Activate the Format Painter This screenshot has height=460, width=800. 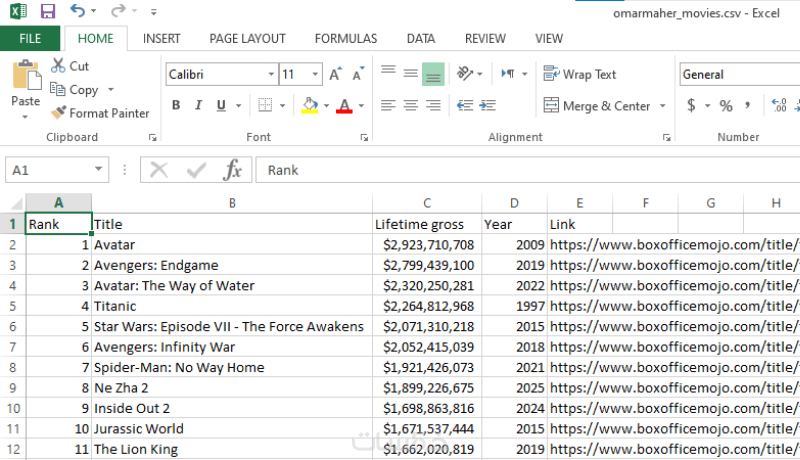(100, 113)
